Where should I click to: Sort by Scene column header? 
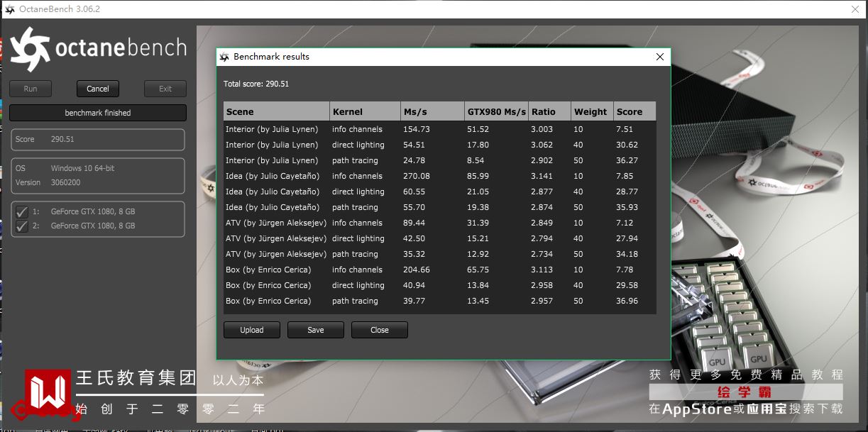point(277,111)
